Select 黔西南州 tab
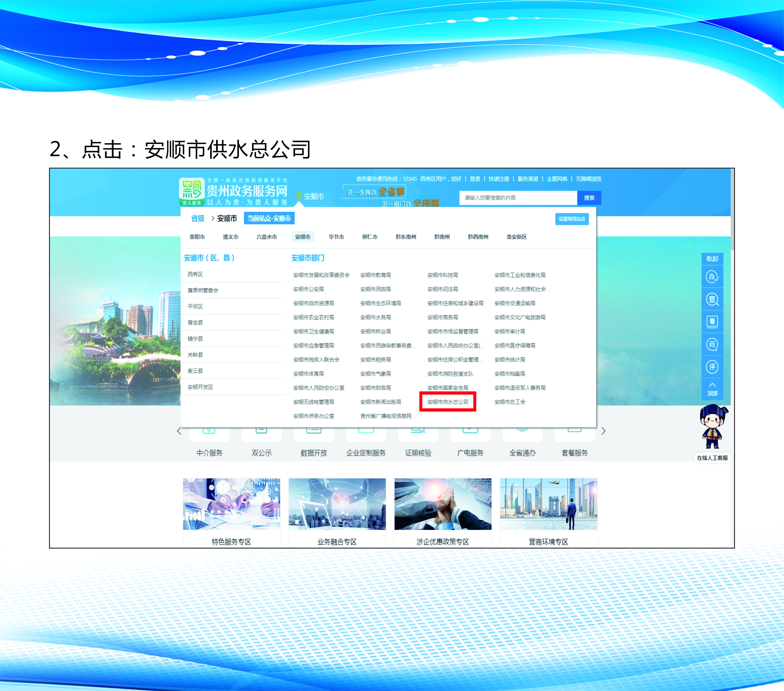 [x=478, y=237]
